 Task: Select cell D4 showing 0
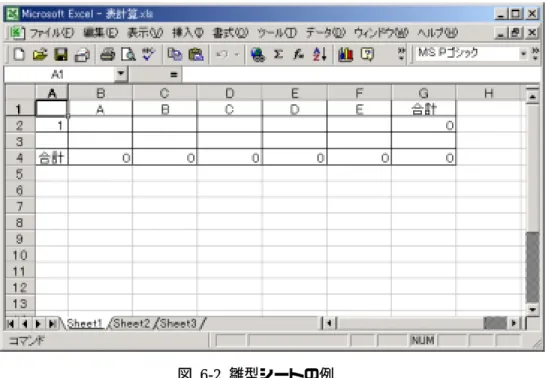tap(230, 158)
